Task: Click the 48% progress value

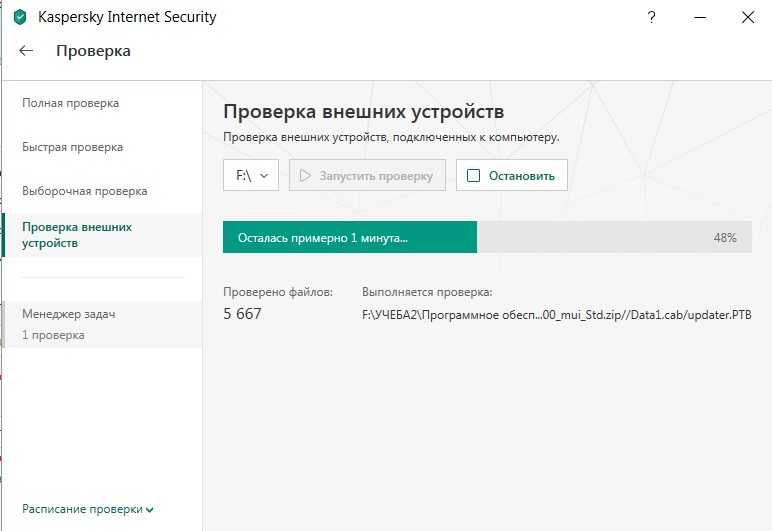Action: point(725,238)
